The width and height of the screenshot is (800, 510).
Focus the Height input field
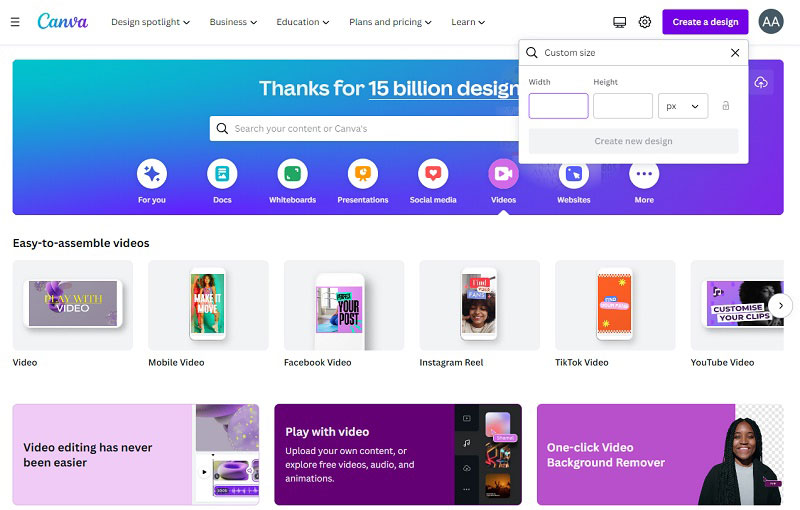pyautogui.click(x=622, y=106)
